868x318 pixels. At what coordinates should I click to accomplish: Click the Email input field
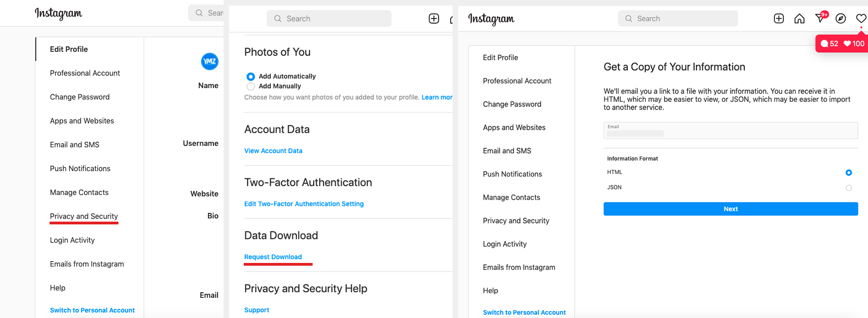point(731,130)
